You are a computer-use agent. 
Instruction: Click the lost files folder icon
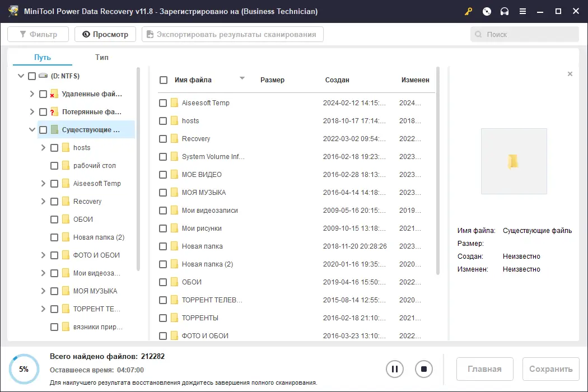pos(54,112)
